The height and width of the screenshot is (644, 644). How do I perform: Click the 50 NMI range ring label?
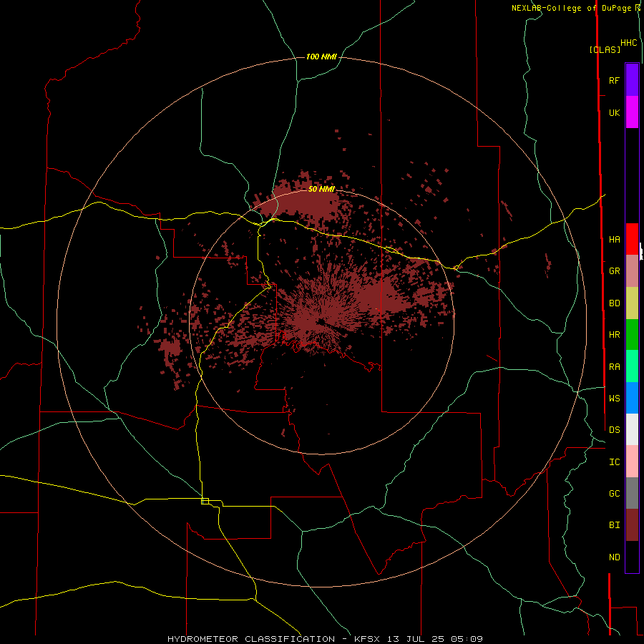(x=321, y=189)
